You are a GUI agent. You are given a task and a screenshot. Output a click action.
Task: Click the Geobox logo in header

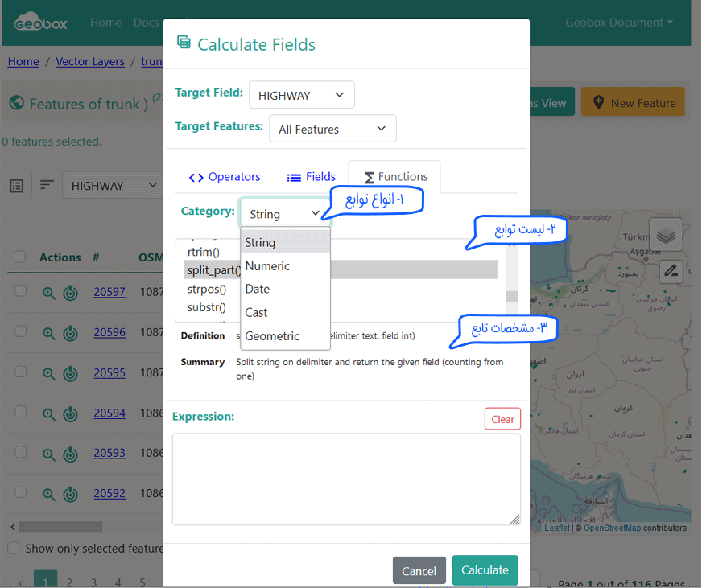(41, 22)
